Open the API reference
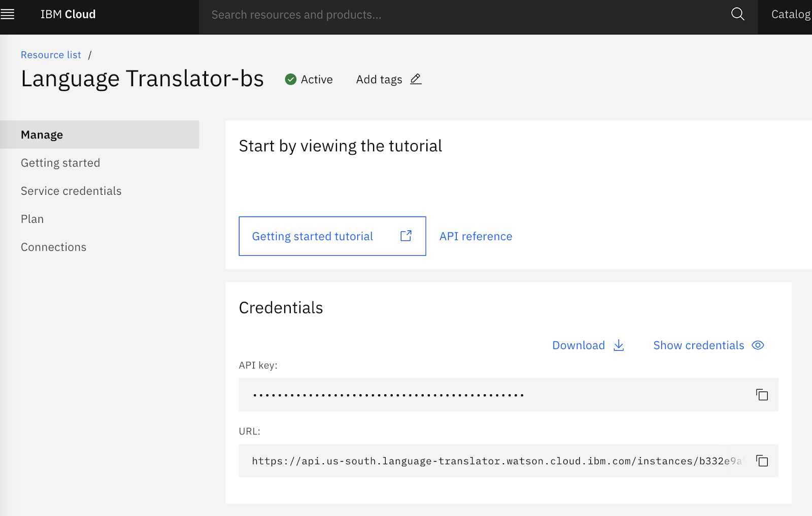812x516 pixels. coord(476,236)
